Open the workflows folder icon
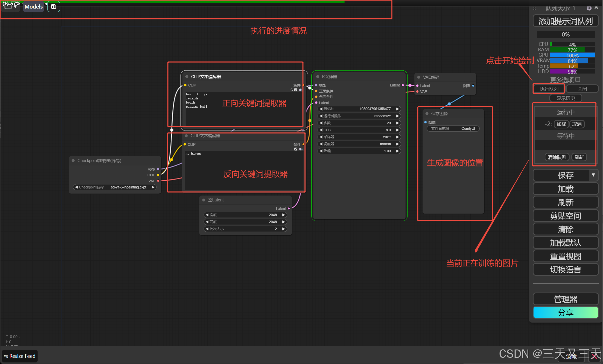 [8, 6]
